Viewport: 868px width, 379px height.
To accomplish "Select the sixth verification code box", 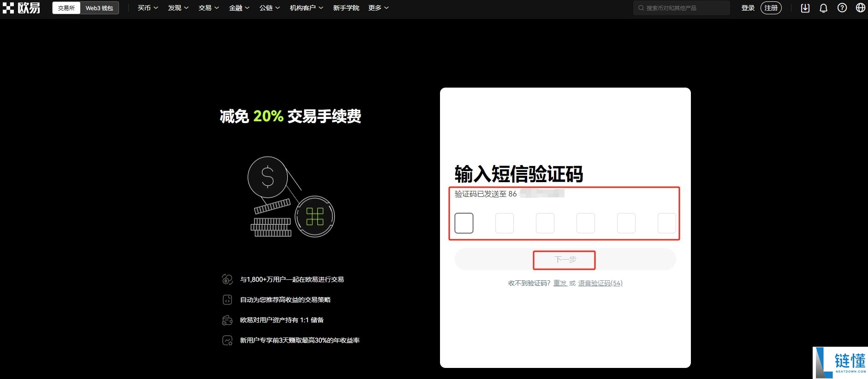I will pyautogui.click(x=667, y=223).
